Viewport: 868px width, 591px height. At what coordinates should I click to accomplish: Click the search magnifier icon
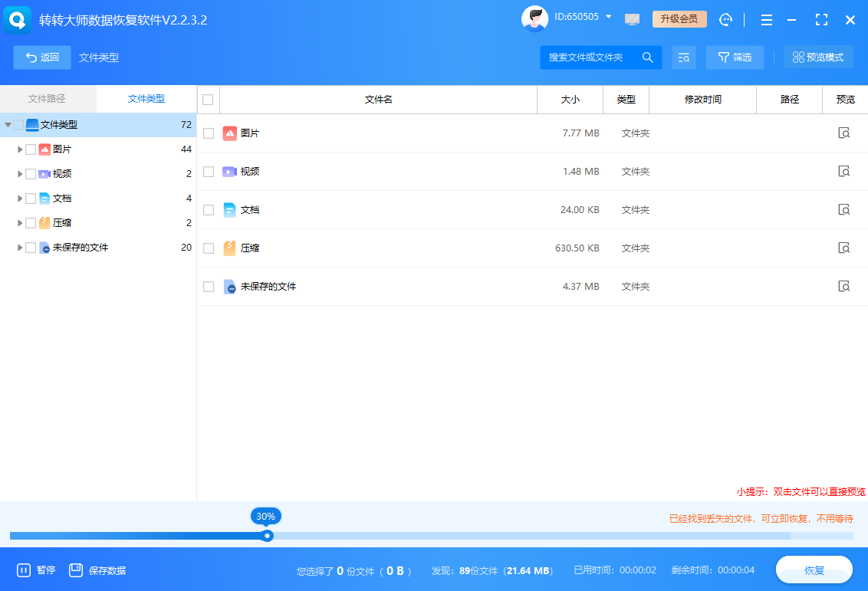point(648,57)
